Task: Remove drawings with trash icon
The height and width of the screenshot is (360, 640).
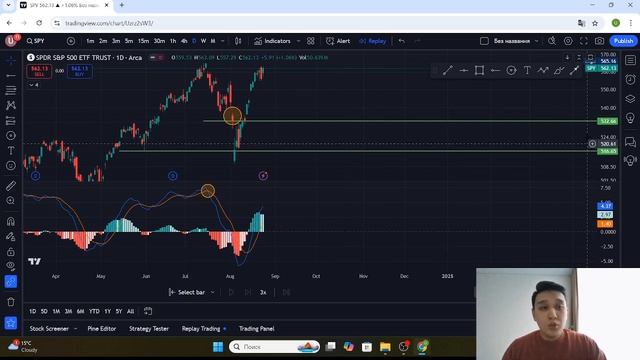Action: [11, 302]
